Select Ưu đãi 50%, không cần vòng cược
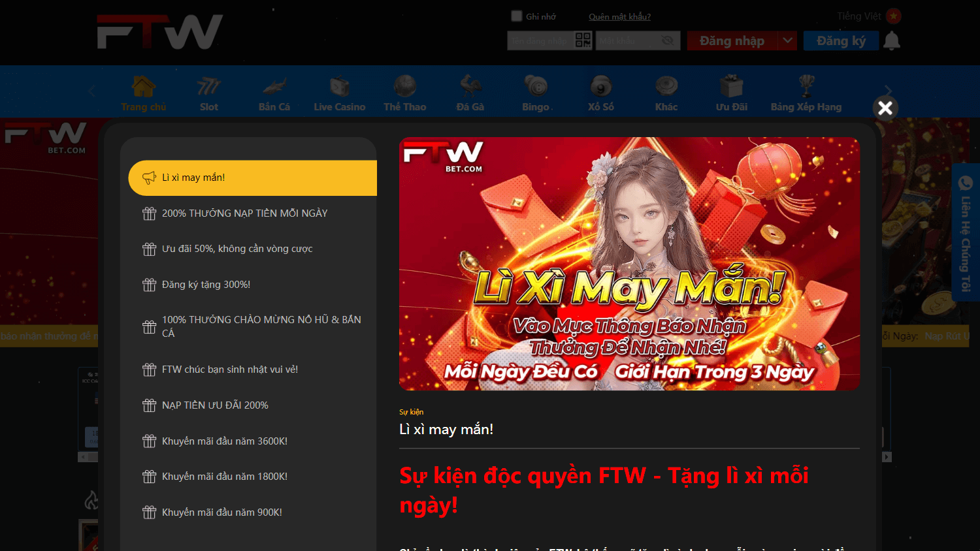980x551 pixels. [253, 249]
